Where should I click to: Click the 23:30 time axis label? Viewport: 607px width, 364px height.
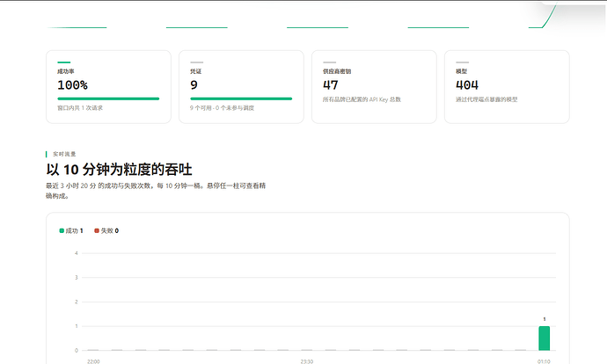click(x=307, y=361)
